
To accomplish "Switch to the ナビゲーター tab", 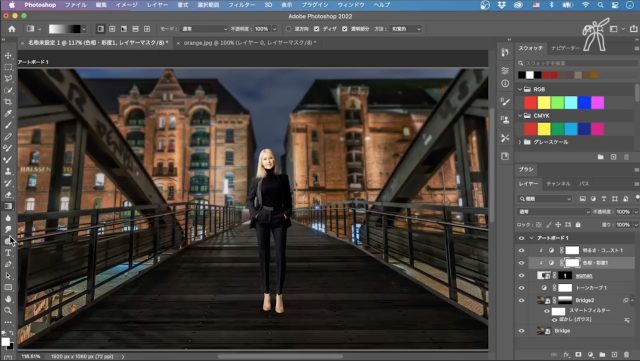I will (565, 48).
